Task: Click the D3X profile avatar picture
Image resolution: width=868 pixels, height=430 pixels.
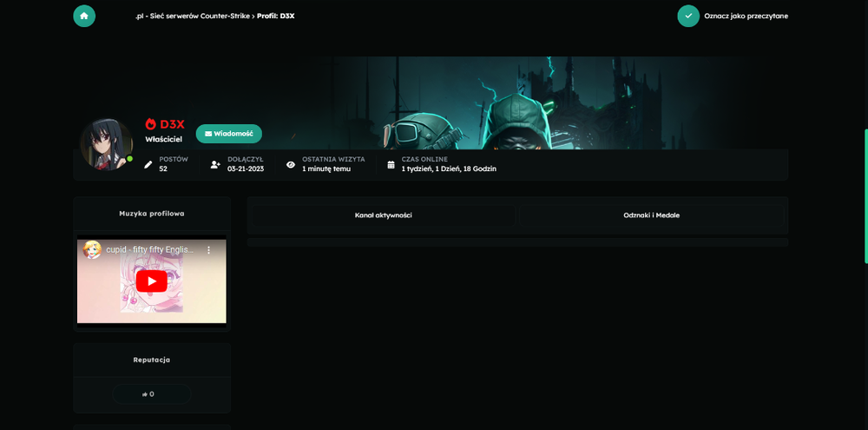Action: 106,144
